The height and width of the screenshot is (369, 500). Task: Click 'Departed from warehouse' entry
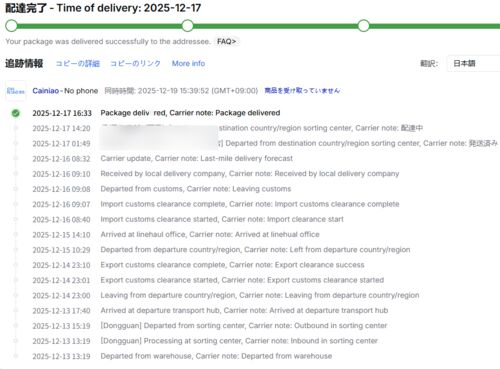click(216, 356)
